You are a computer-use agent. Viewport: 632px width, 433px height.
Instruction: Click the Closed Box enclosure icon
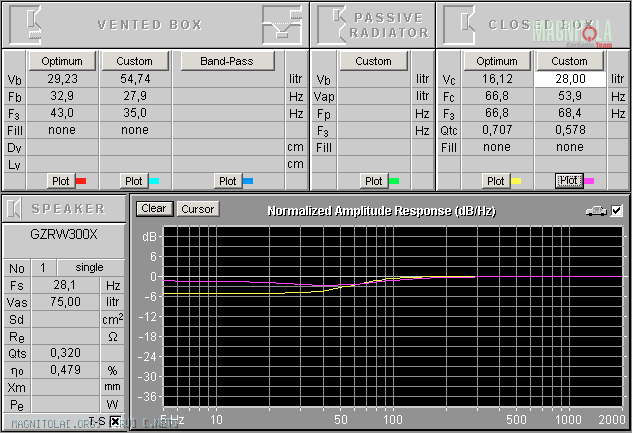[x=460, y=24]
